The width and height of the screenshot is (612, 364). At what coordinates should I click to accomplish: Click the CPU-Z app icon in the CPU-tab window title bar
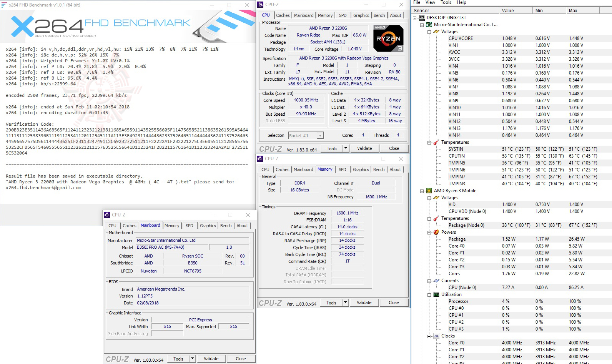[260, 5]
